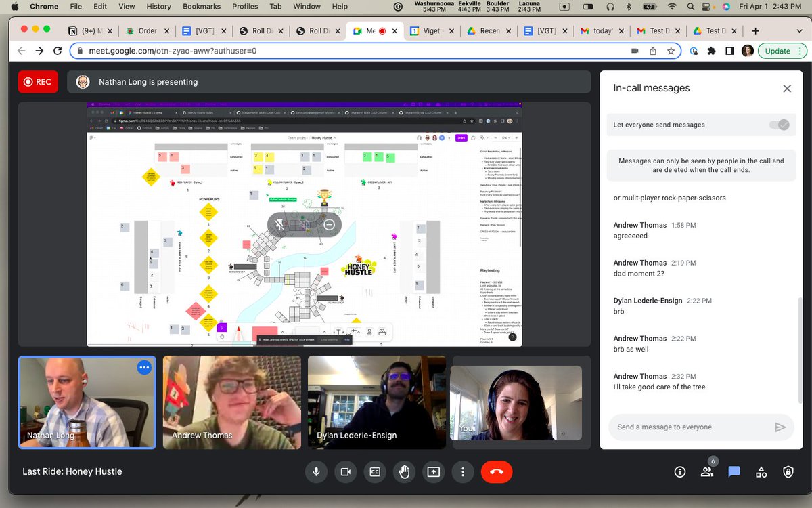Select Andrew Thomas video tile
Viewport: 812px width, 508px height.
[x=232, y=402]
